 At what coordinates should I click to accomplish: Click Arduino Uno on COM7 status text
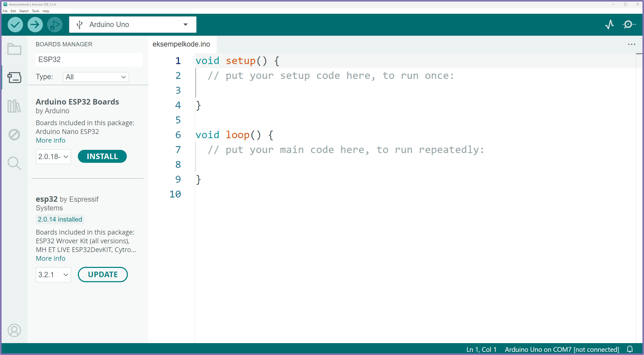(x=562, y=349)
